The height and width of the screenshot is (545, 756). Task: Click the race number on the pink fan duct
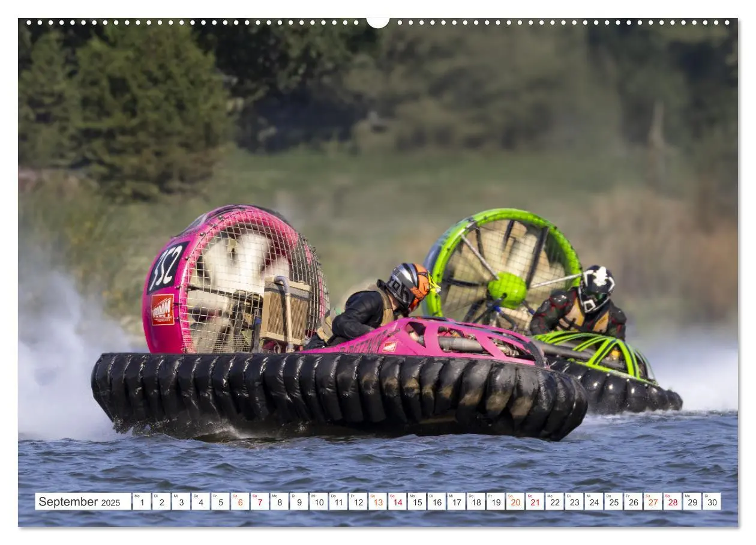[167, 267]
